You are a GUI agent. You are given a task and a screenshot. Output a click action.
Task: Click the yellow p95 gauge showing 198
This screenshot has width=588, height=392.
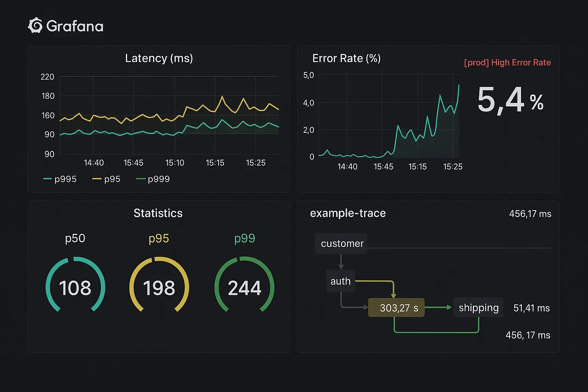coord(159,287)
